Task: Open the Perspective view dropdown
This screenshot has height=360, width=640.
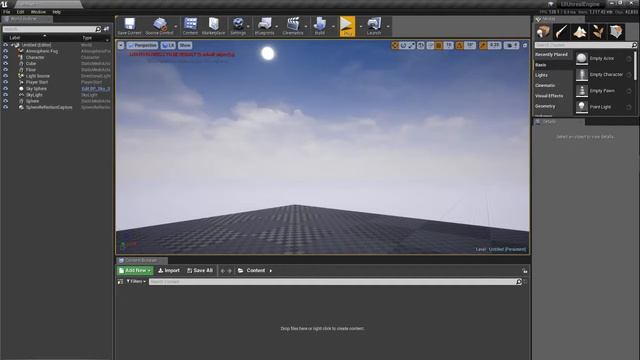Action: click(x=142, y=45)
